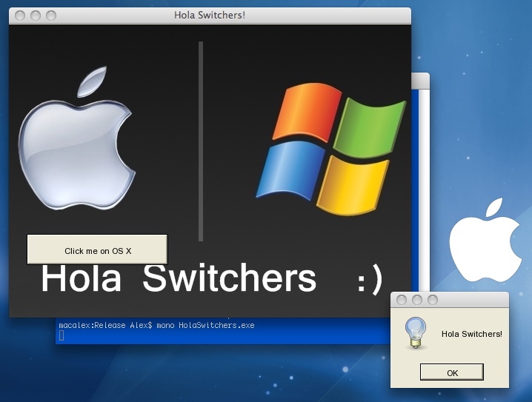Click the terminal window scrollbar behind
This screenshot has height=402, width=532.
tap(424, 190)
